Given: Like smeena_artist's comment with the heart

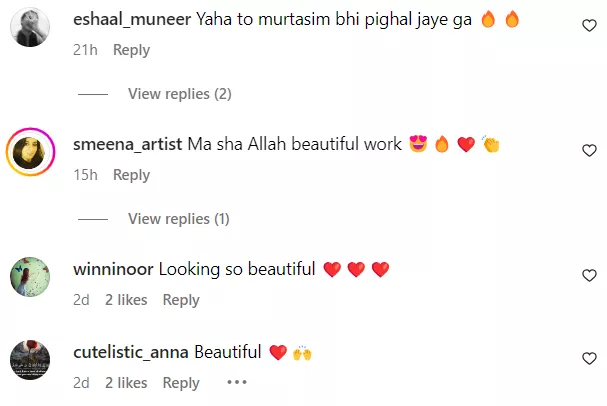Looking at the screenshot, I should pyautogui.click(x=589, y=150).
